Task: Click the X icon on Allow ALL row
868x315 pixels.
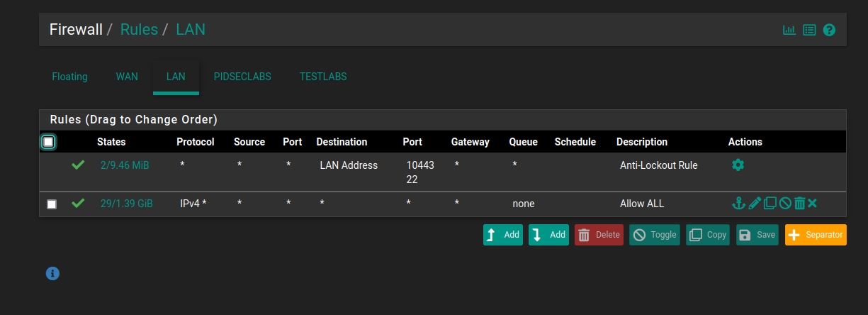Action: (x=813, y=204)
